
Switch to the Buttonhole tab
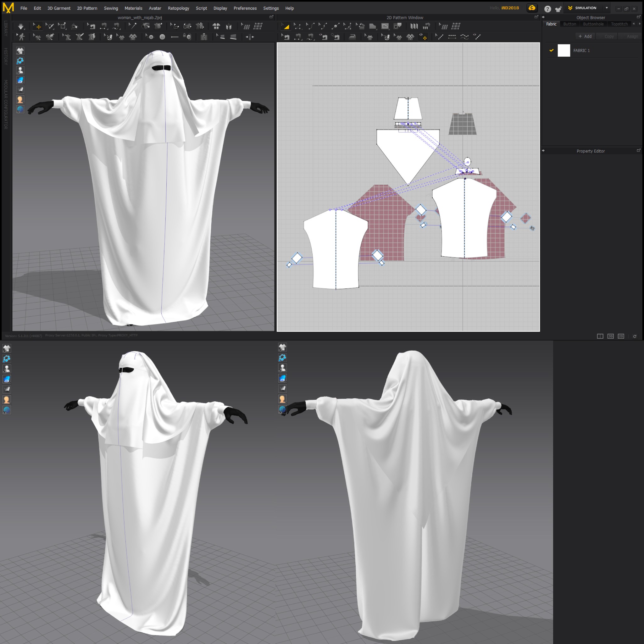coord(593,24)
